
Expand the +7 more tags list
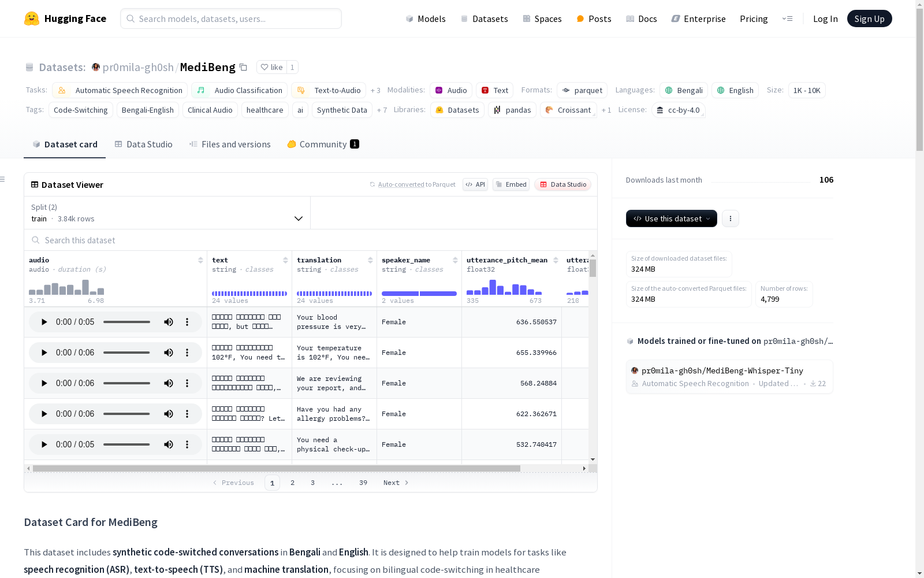(x=382, y=110)
